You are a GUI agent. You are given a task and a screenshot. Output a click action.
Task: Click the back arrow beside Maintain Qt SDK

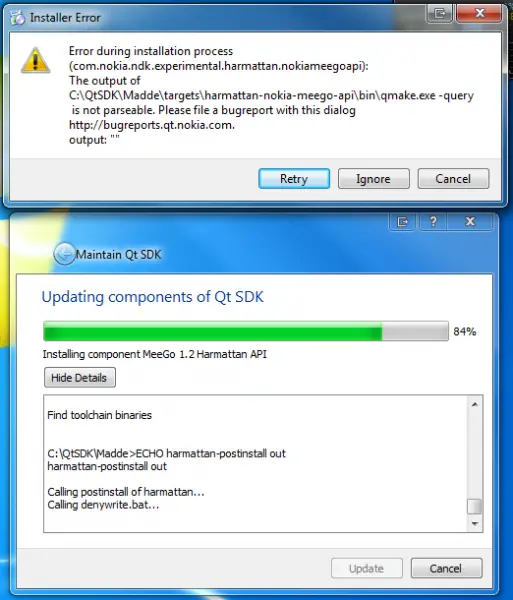(x=64, y=254)
